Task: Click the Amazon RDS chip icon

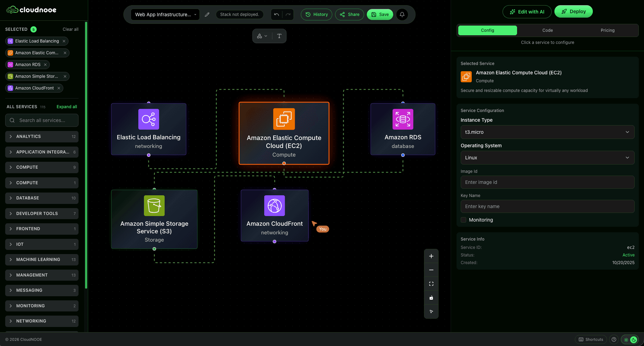Action: 10,65
